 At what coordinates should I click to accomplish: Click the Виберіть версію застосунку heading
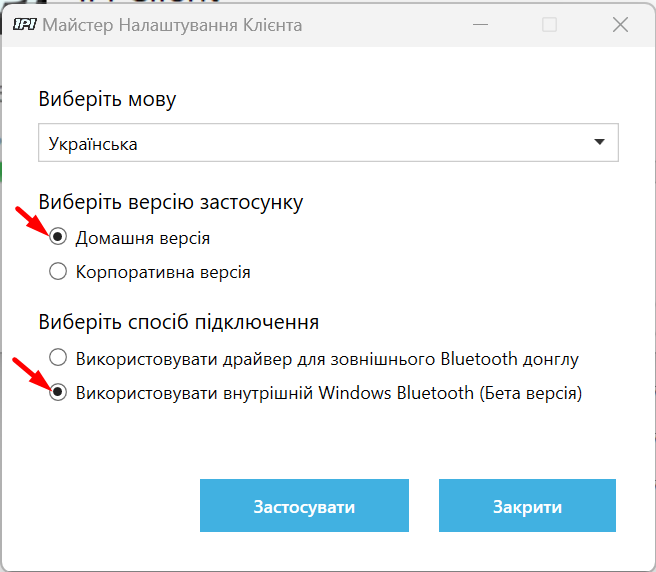pyautogui.click(x=170, y=202)
